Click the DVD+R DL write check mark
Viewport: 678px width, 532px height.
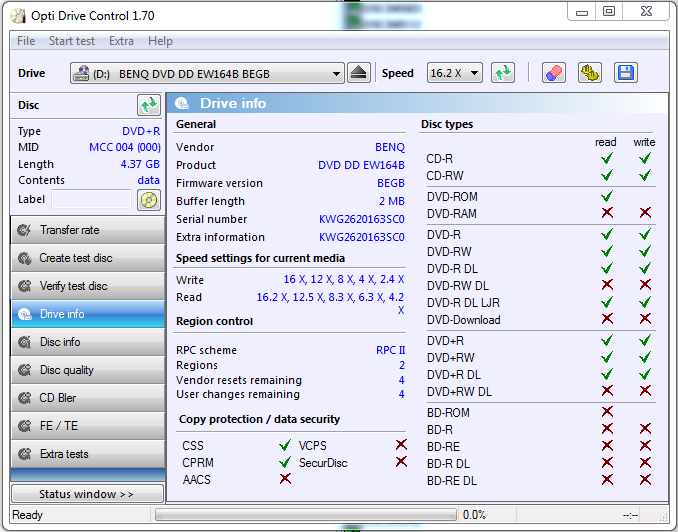[x=645, y=374]
